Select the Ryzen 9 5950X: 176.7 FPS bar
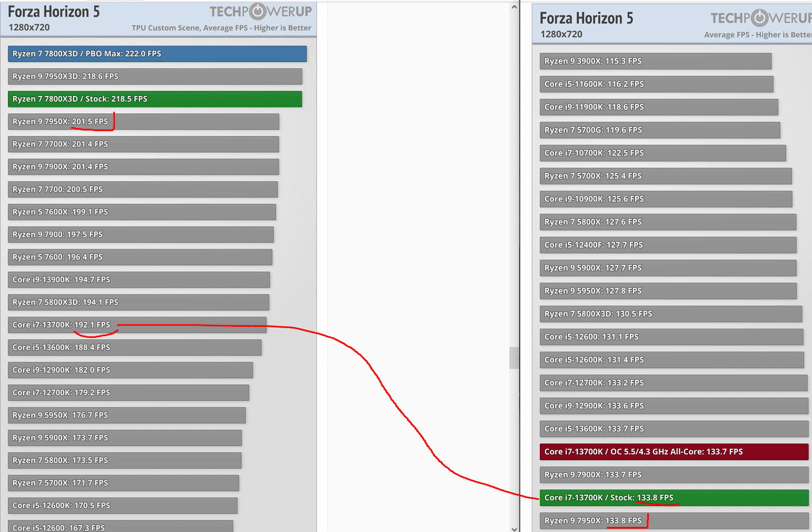The image size is (812, 532). 127,415
